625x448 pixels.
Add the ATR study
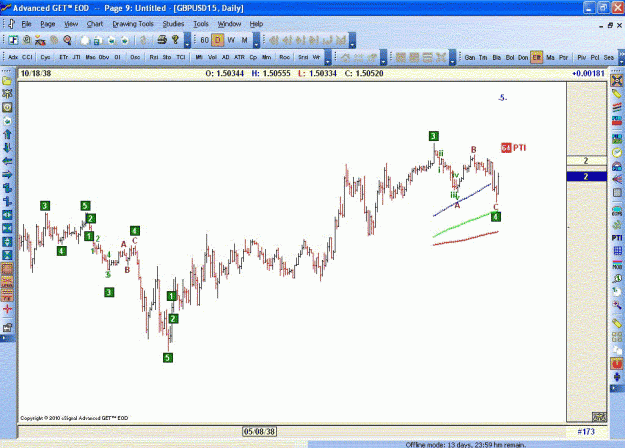239,57
